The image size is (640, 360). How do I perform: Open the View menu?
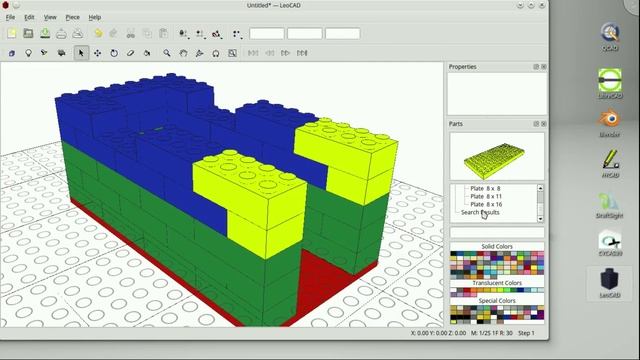pos(50,17)
